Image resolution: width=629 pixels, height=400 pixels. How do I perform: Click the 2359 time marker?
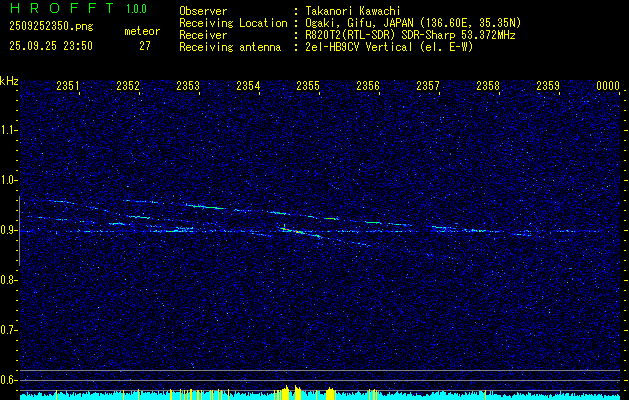(548, 85)
